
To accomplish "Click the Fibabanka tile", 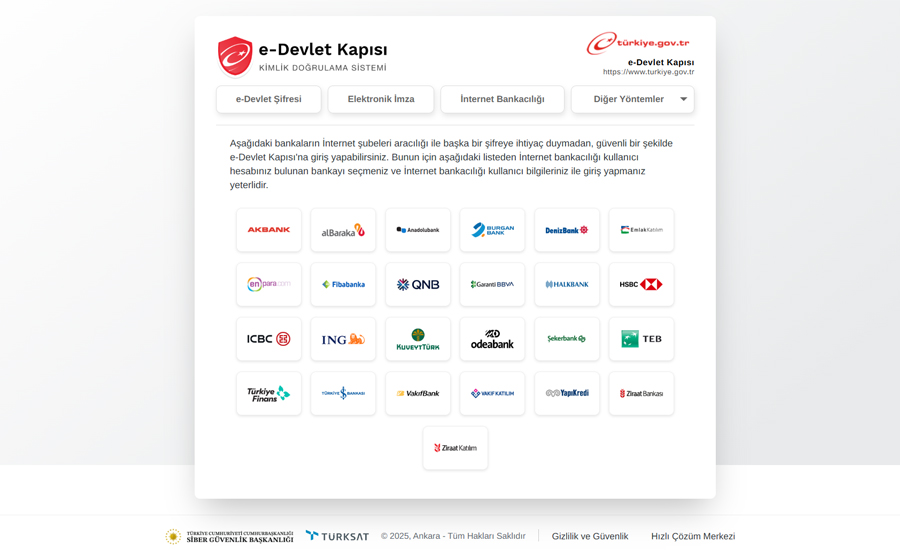I will [x=343, y=284].
